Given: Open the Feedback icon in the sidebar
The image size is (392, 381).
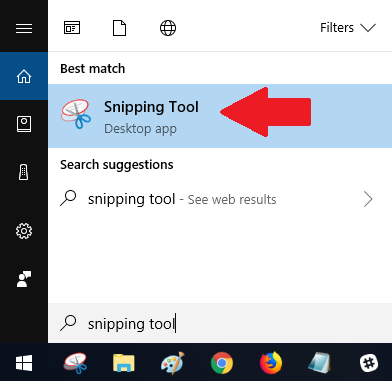Looking at the screenshot, I should tap(24, 279).
